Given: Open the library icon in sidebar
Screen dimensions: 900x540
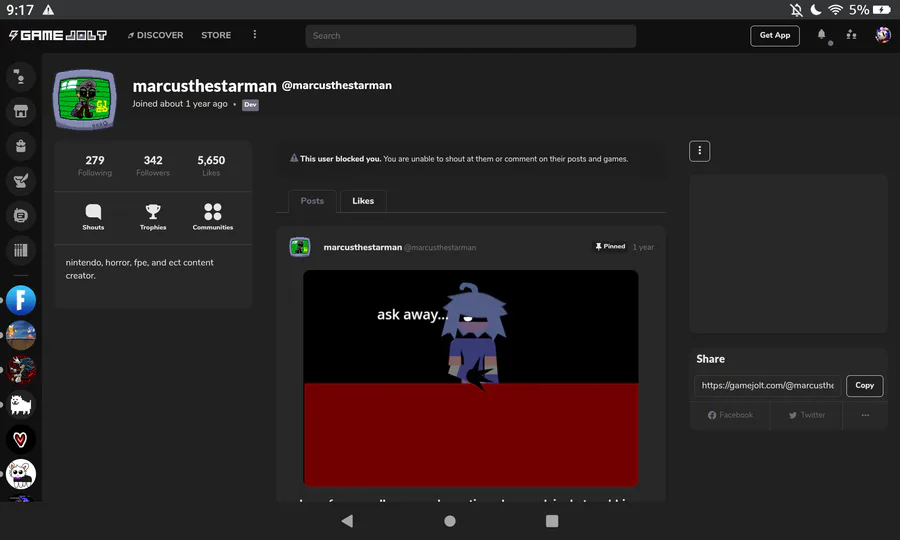Looking at the screenshot, I should pos(21,250).
